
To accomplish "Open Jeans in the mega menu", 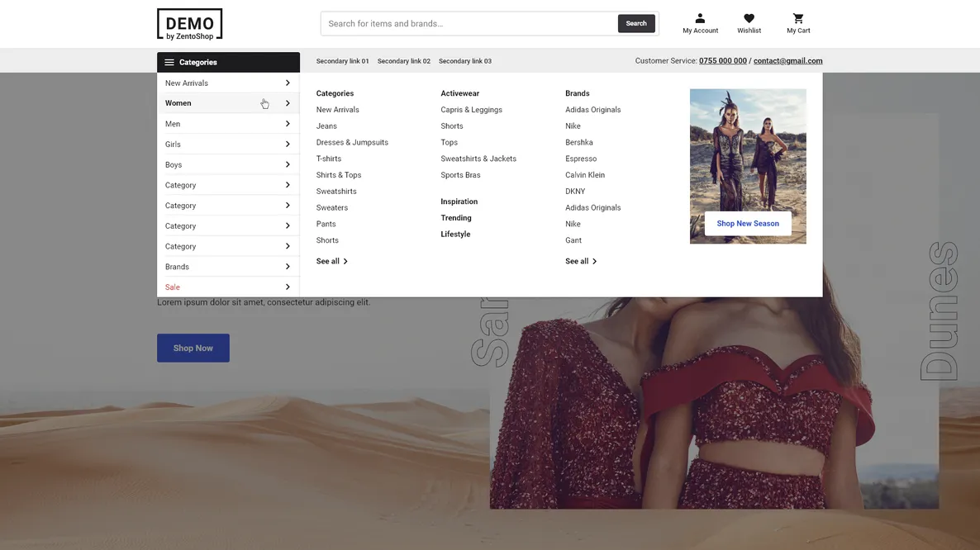I will (x=326, y=126).
